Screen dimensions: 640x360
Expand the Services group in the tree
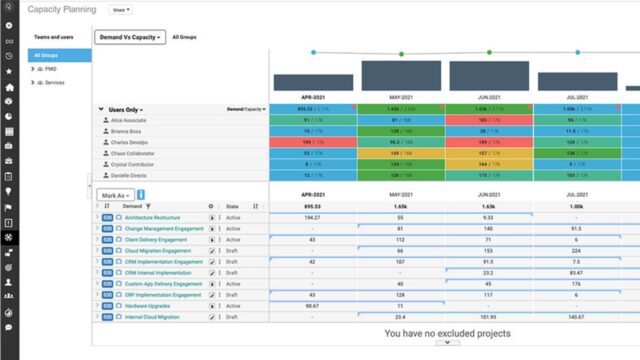(33, 82)
